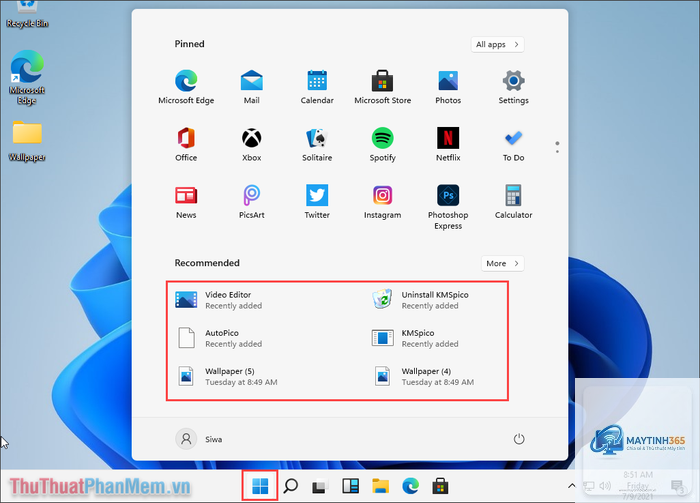Image resolution: width=700 pixels, height=503 pixels.
Task: Select the Microsoft Edge desktop shortcut
Action: click(x=27, y=77)
